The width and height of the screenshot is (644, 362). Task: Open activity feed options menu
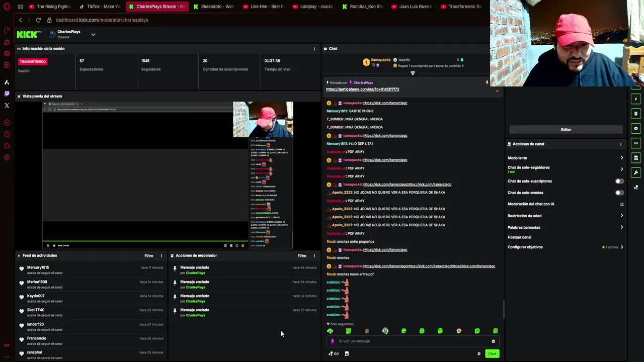162,256
